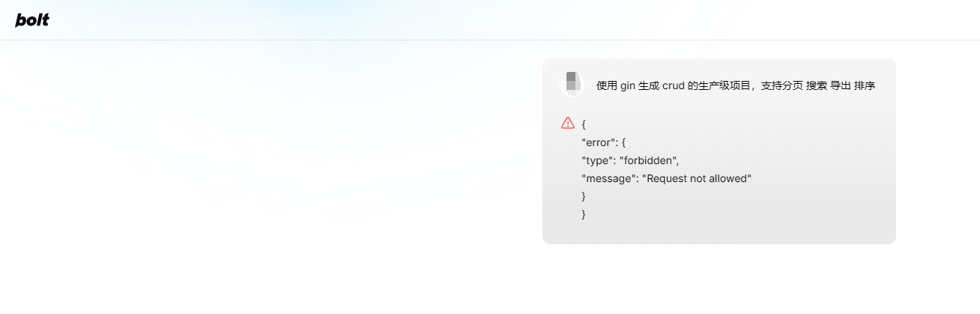Click "搜索" in the user prompt
This screenshot has height=314, width=980.
point(817,85)
